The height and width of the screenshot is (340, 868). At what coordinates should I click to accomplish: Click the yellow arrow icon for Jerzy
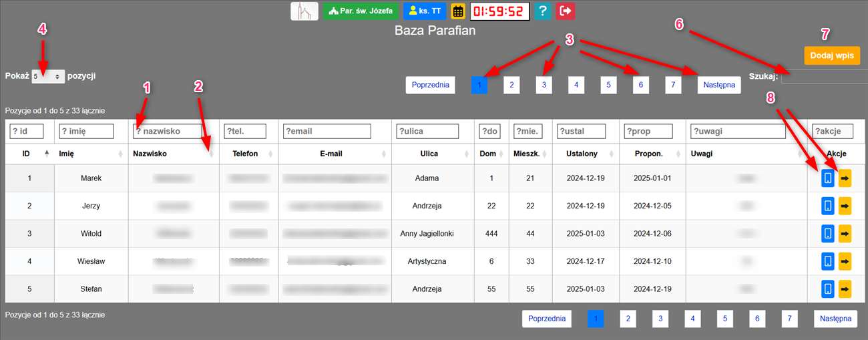click(x=845, y=206)
